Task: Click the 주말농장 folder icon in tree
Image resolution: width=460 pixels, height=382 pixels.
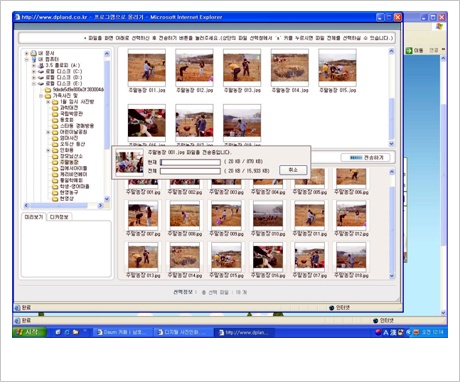Action: pos(55,162)
